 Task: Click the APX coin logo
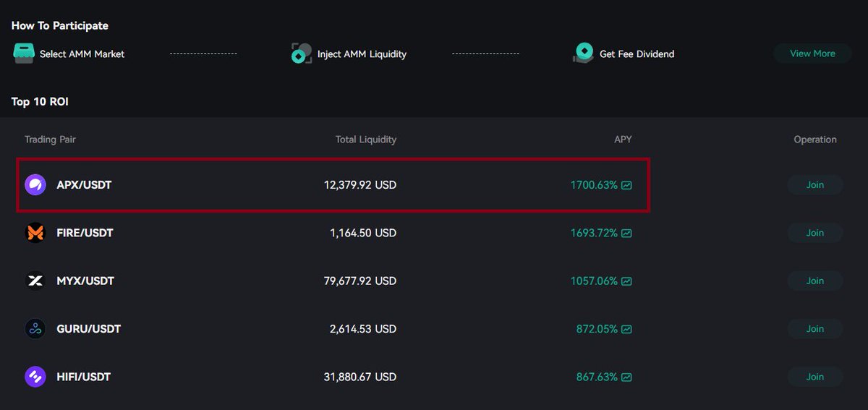click(x=35, y=185)
